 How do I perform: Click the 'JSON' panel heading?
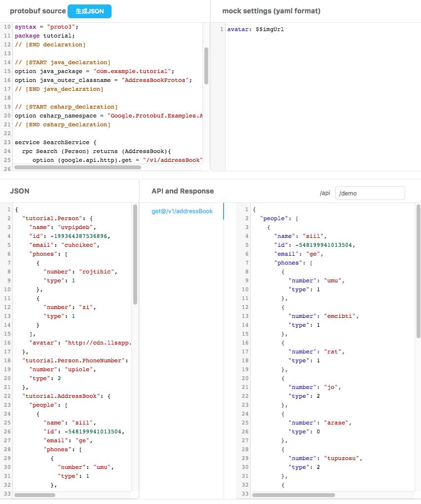[x=20, y=191]
